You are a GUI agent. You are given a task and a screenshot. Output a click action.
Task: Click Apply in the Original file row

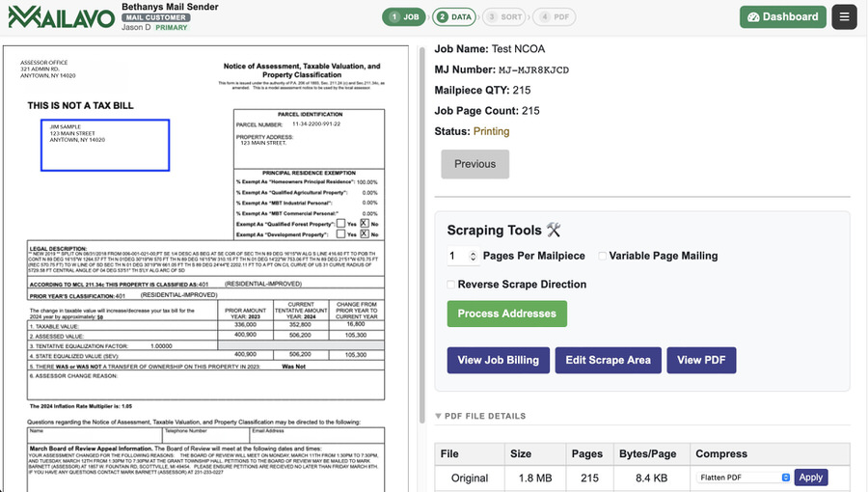811,478
